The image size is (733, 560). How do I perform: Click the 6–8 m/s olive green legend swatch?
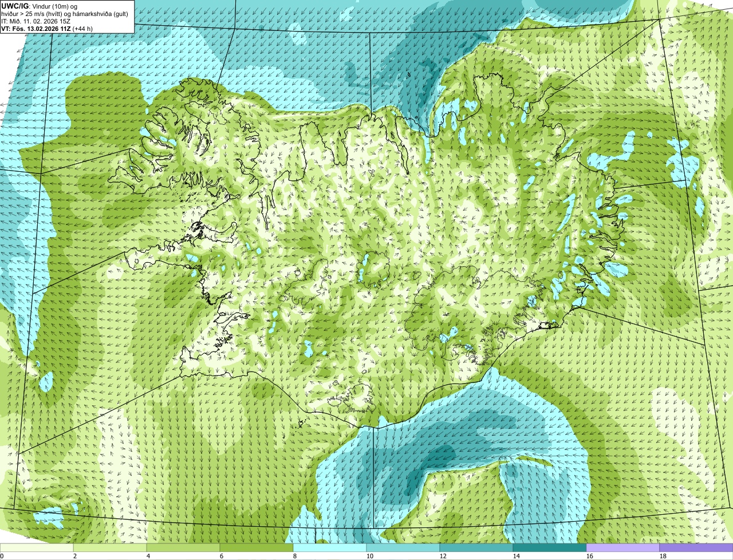pos(257,547)
